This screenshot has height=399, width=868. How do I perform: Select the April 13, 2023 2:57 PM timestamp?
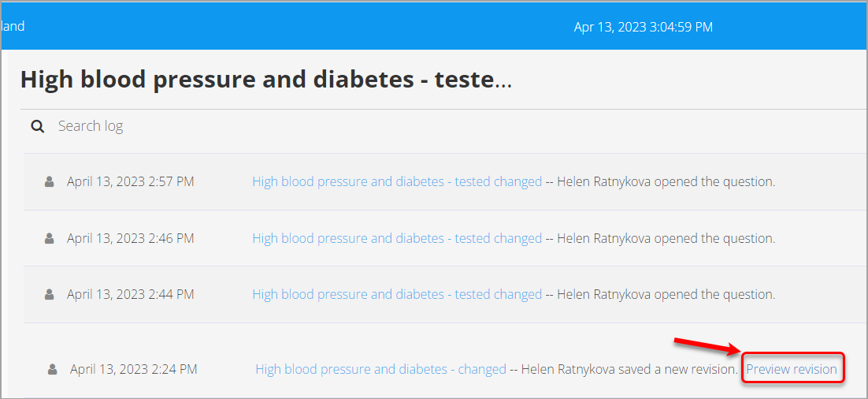point(131,181)
